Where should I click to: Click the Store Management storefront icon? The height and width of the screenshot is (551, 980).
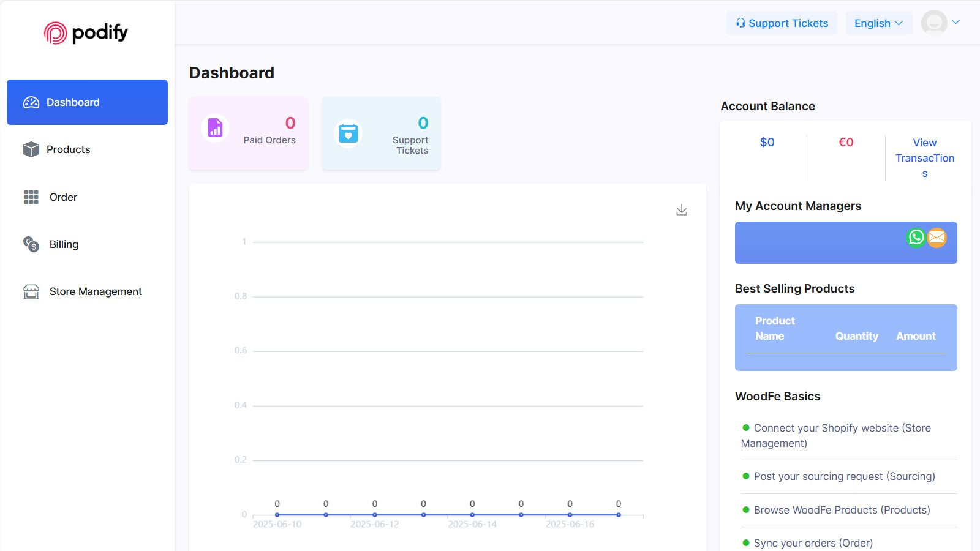[31, 291]
